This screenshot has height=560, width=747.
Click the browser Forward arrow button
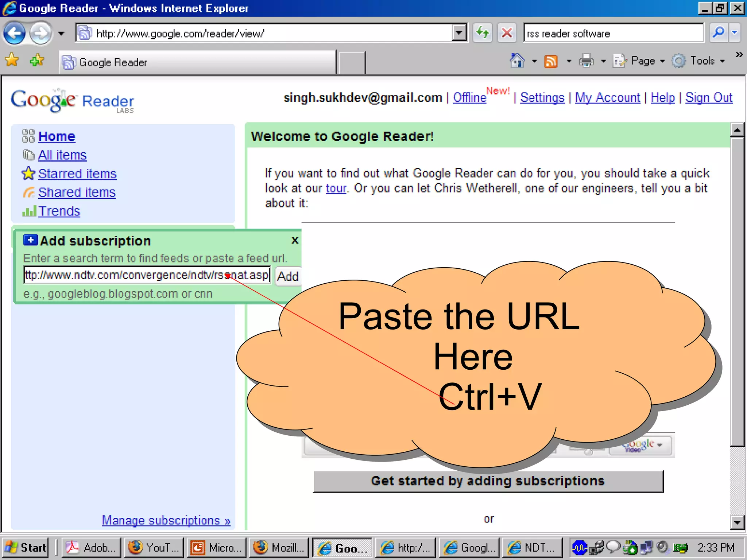pos(40,33)
